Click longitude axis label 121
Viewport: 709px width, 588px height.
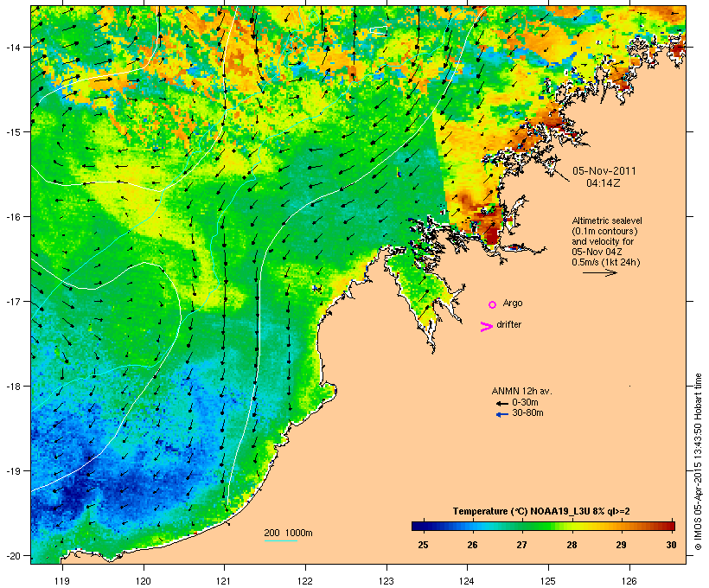click(x=224, y=581)
